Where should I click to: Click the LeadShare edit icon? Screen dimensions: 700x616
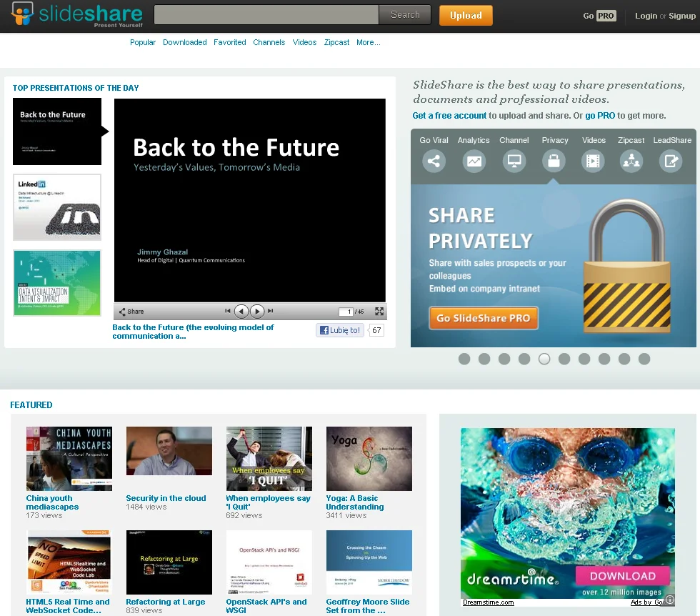pos(671,161)
